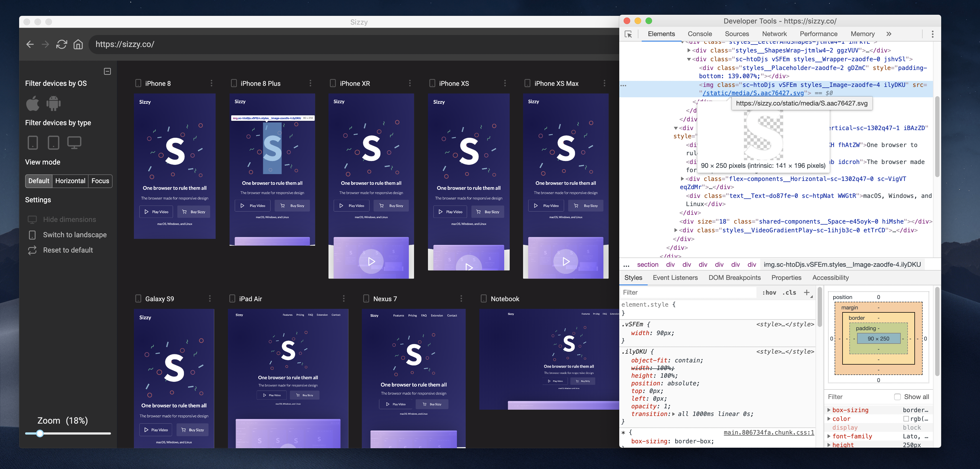
Task: Open the iPhone XR options menu dots
Action: (410, 83)
